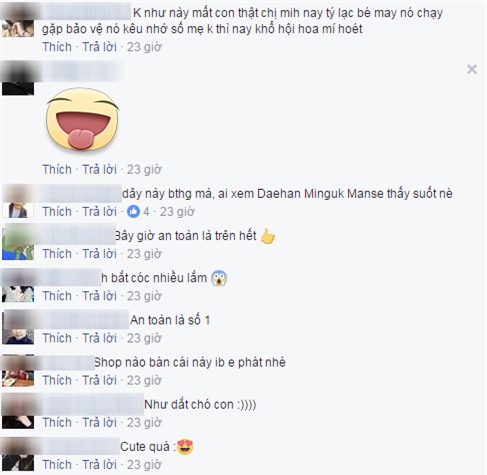Open blurred name of 'Shop nào bán' commenter
The width and height of the screenshot is (487, 475).
click(x=67, y=363)
